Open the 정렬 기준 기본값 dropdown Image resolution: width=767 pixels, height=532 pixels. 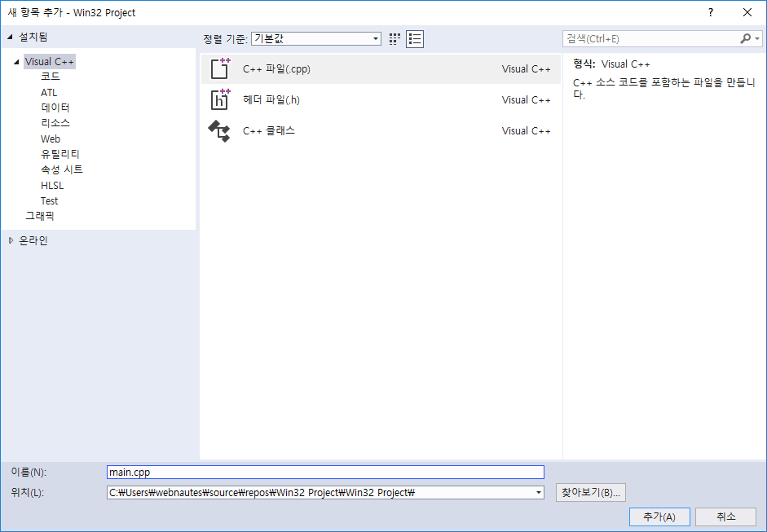pyautogui.click(x=316, y=38)
